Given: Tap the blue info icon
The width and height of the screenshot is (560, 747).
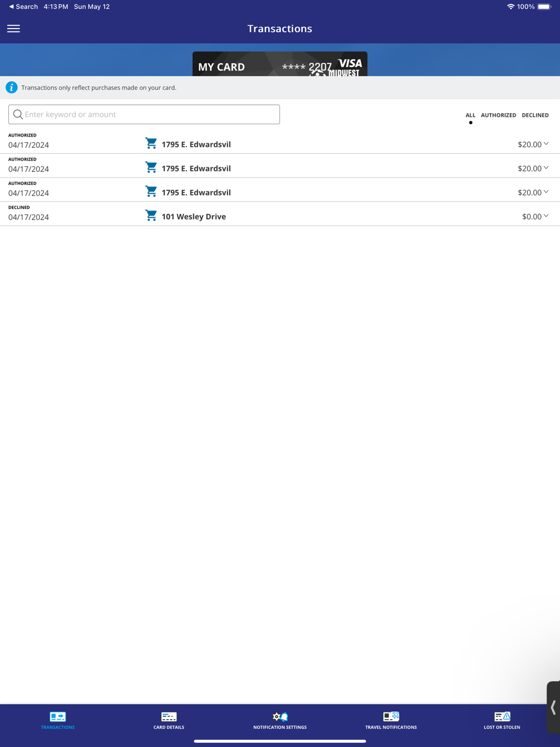Looking at the screenshot, I should 11,87.
